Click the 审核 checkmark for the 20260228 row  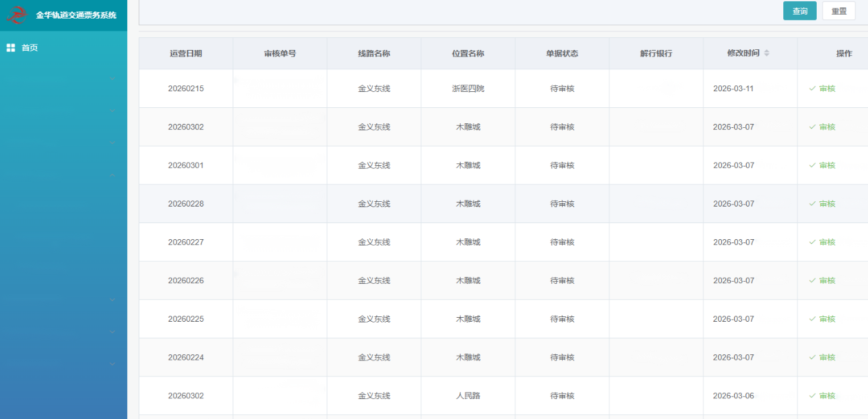(812, 204)
